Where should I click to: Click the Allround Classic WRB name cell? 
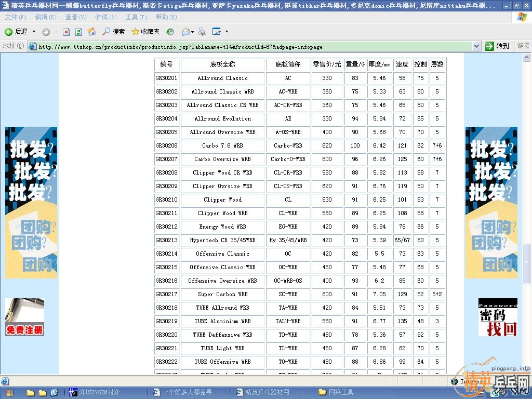tap(222, 91)
